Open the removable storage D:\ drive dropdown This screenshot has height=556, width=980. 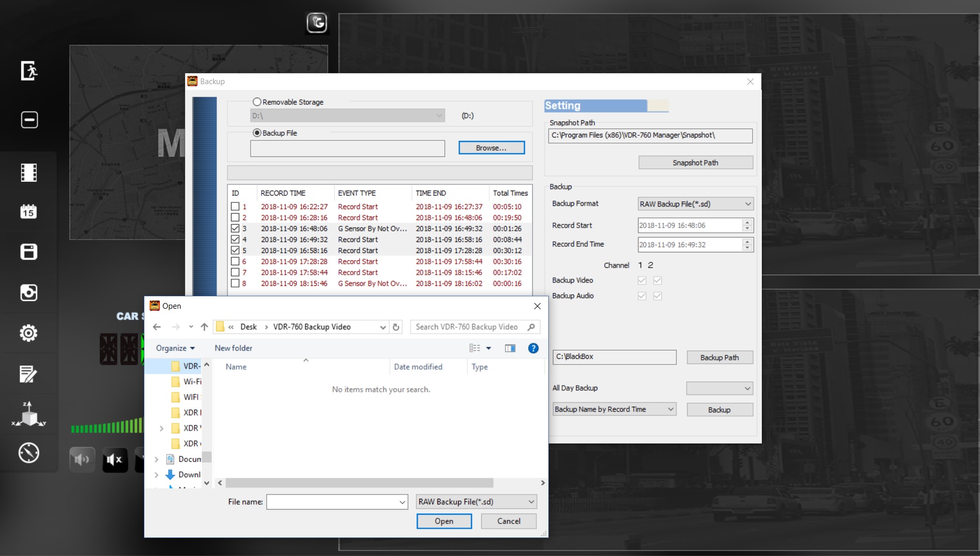pyautogui.click(x=348, y=116)
